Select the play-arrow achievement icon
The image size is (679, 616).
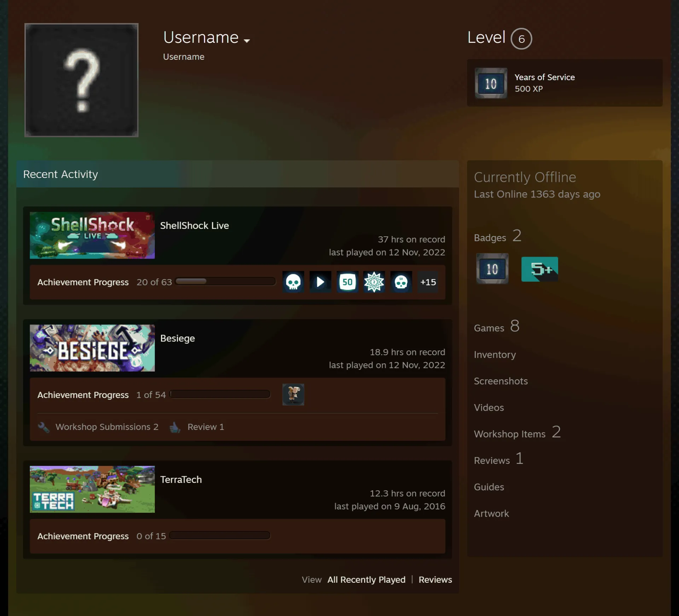click(x=320, y=282)
